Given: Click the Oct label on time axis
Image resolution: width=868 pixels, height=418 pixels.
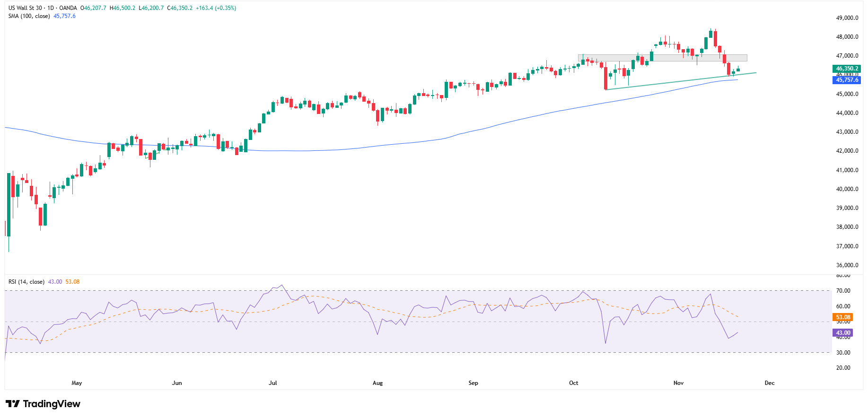Looking at the screenshot, I should 574,383.
